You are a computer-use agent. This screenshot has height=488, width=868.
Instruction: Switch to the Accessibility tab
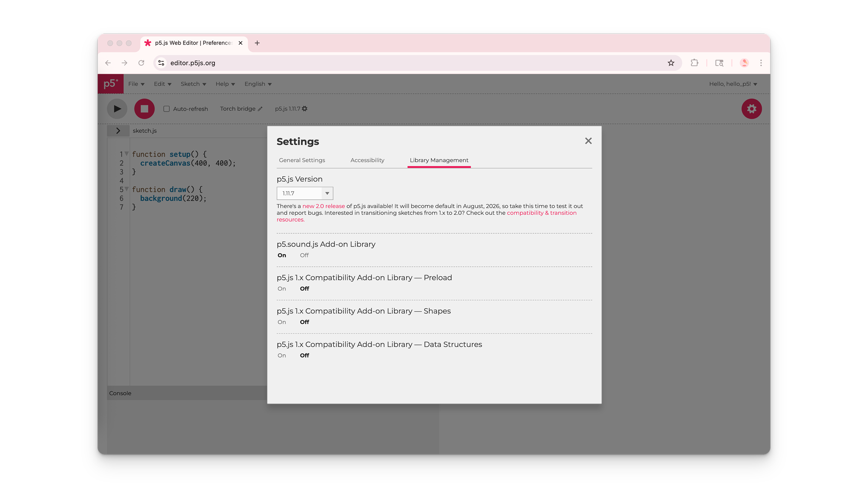click(x=367, y=160)
